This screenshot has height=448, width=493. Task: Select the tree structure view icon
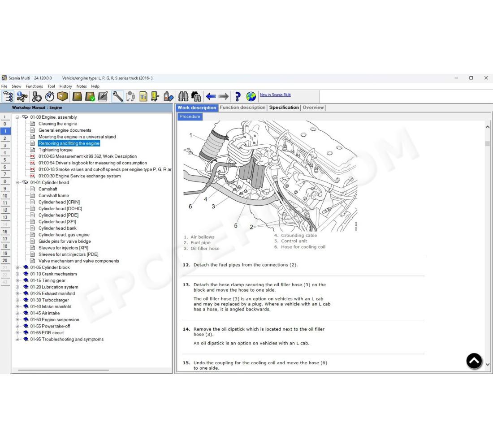pos(8,96)
